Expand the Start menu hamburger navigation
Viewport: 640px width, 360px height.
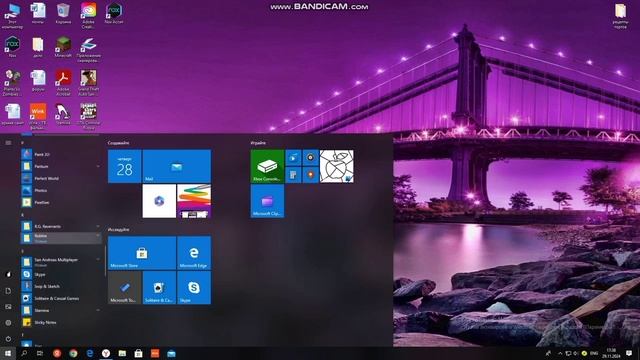8,142
